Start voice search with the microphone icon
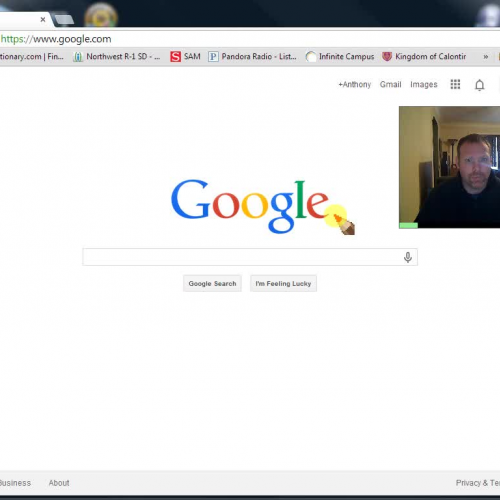 click(x=408, y=257)
